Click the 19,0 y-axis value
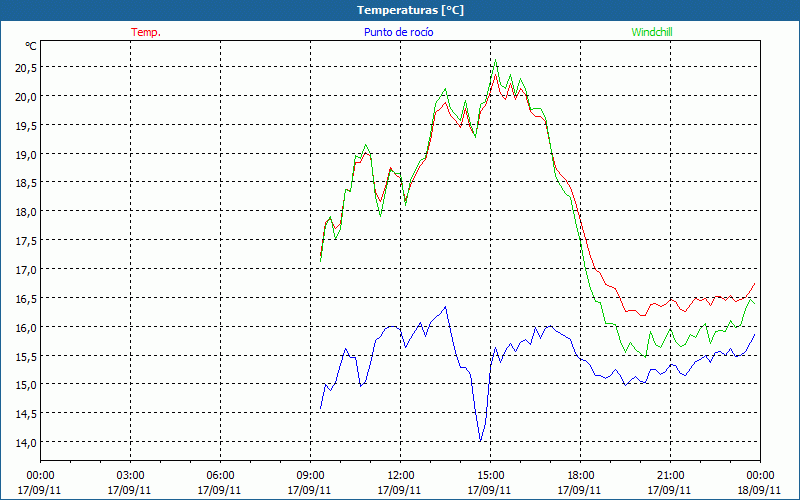Screen dimensions: 800x500 [x=25, y=155]
